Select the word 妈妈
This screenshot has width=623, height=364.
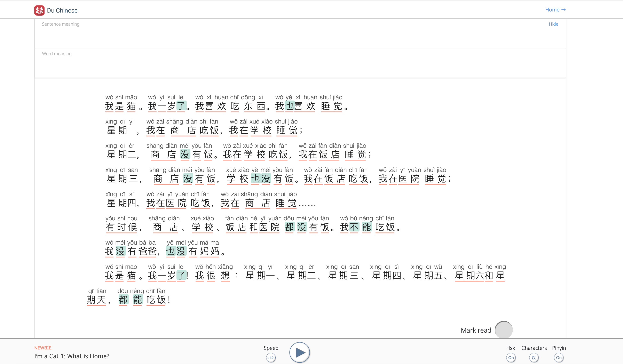pyautogui.click(x=210, y=252)
